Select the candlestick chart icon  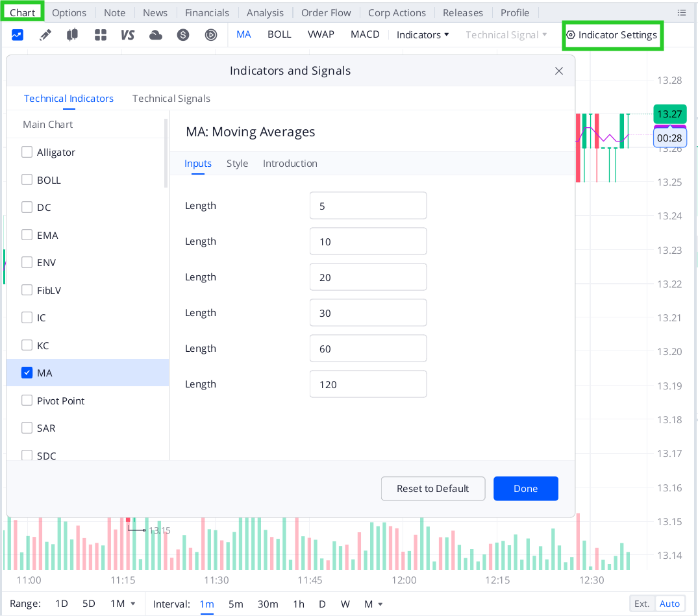coord(72,35)
